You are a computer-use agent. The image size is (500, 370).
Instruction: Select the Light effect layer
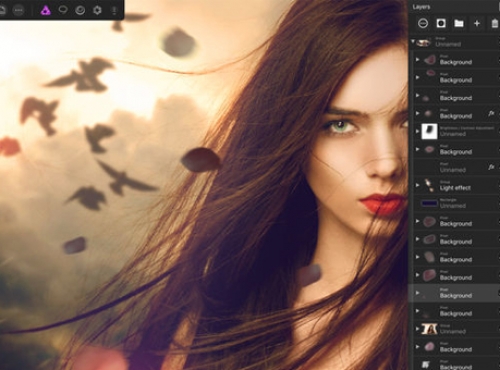tap(455, 185)
